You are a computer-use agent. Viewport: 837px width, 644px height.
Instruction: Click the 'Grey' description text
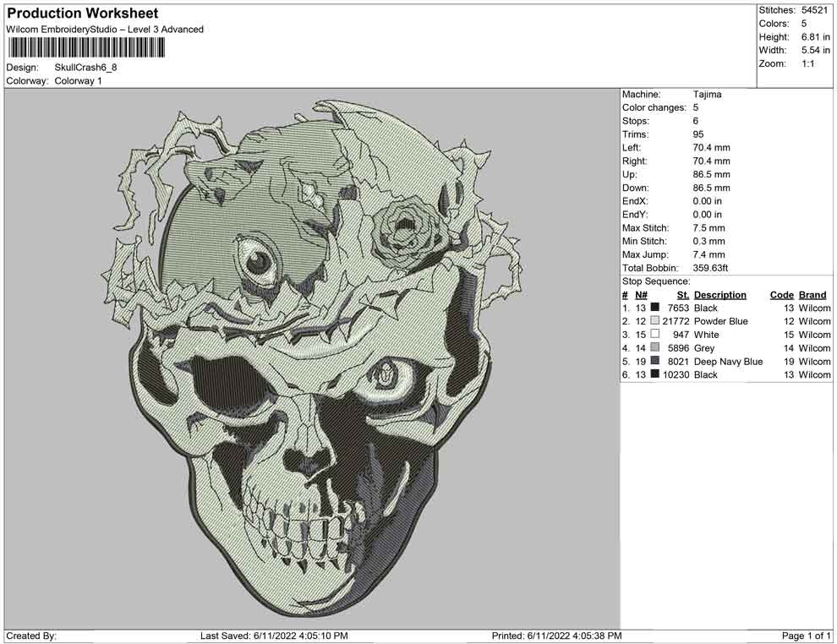[704, 348]
